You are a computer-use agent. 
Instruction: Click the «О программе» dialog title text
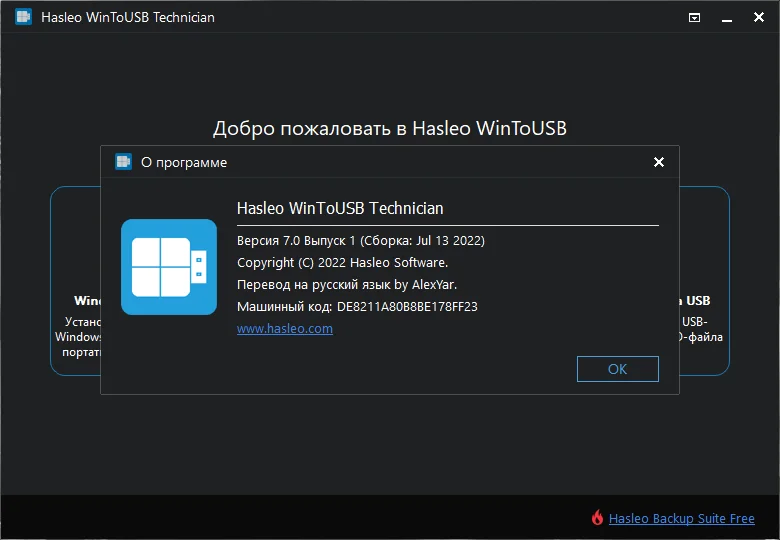(184, 163)
